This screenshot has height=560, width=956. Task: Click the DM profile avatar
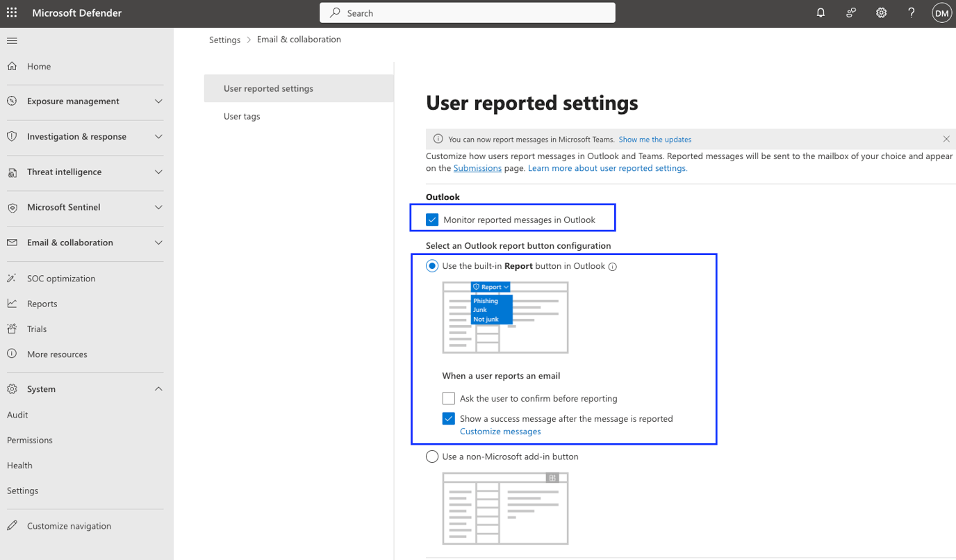(x=941, y=13)
